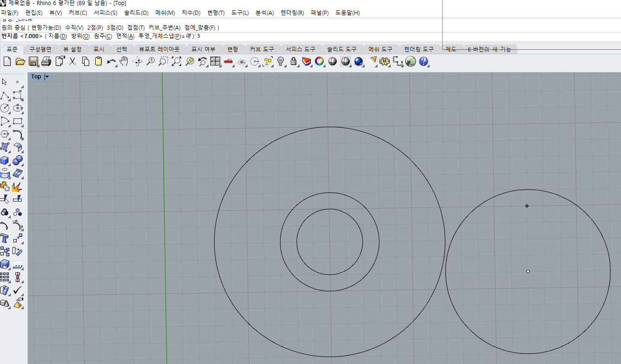Click the padlock Lock objects icon

pyautogui.click(x=294, y=61)
